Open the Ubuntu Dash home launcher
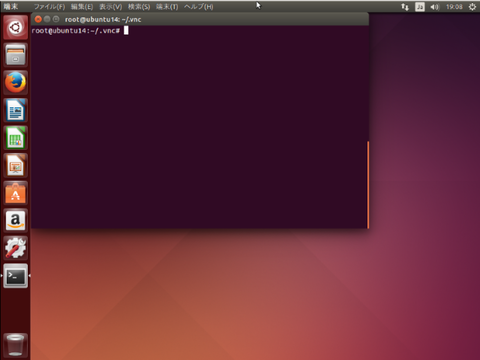 15,27
